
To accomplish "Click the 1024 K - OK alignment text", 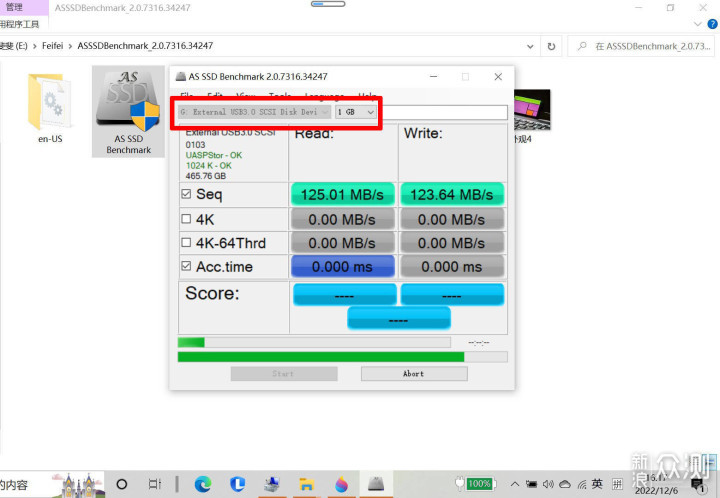I will 208,166.
